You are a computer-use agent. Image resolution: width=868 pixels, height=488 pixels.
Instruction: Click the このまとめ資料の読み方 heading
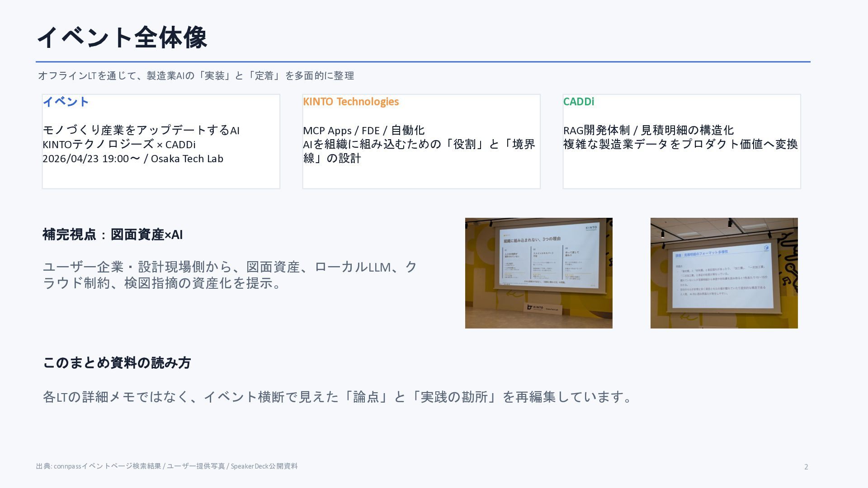click(117, 363)
